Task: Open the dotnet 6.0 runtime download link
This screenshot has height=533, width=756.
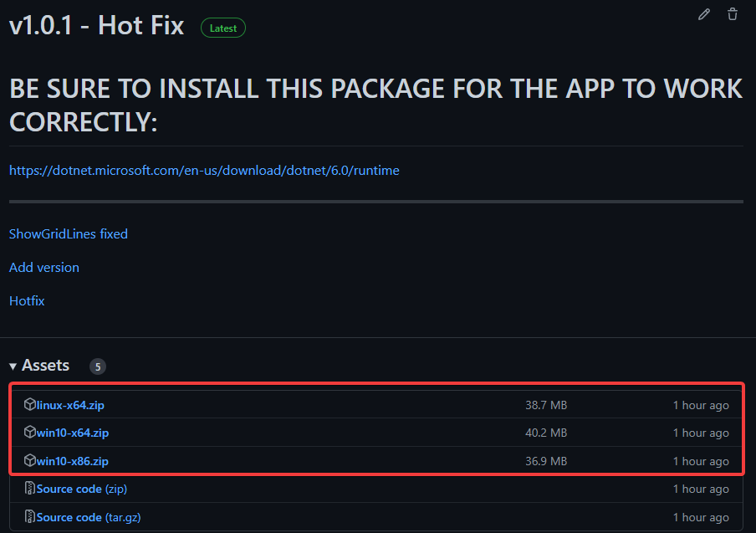Action: click(204, 171)
